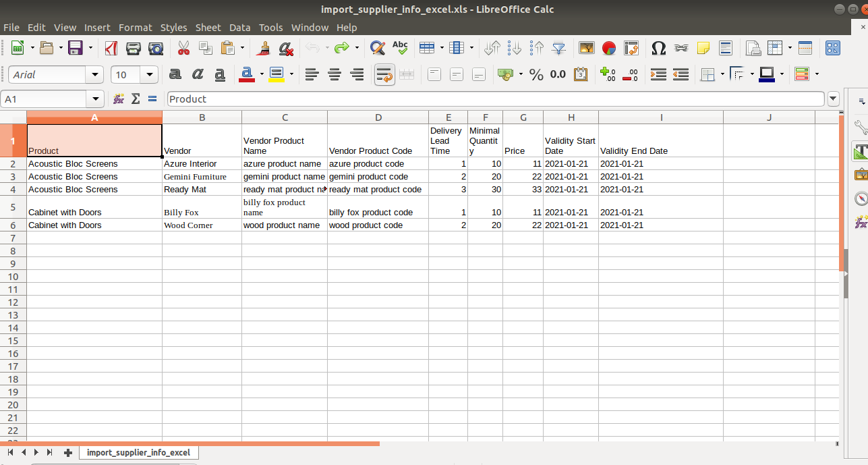
Task: Open the File menu
Action: 11,28
